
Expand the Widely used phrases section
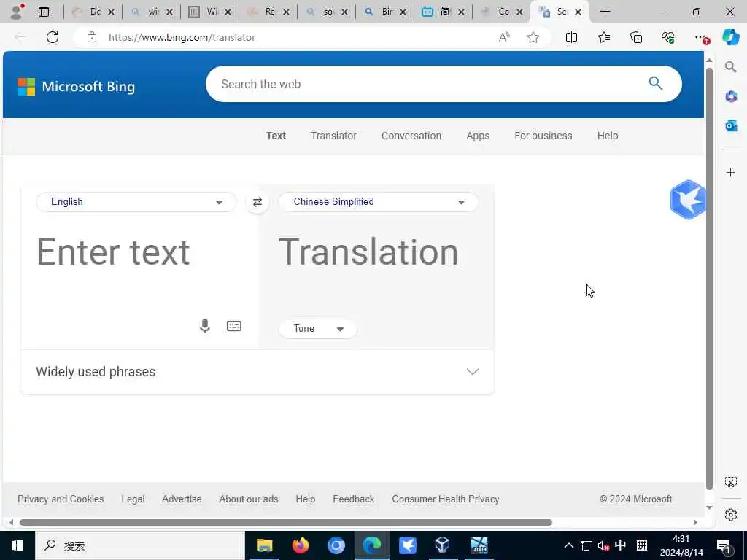258,372
